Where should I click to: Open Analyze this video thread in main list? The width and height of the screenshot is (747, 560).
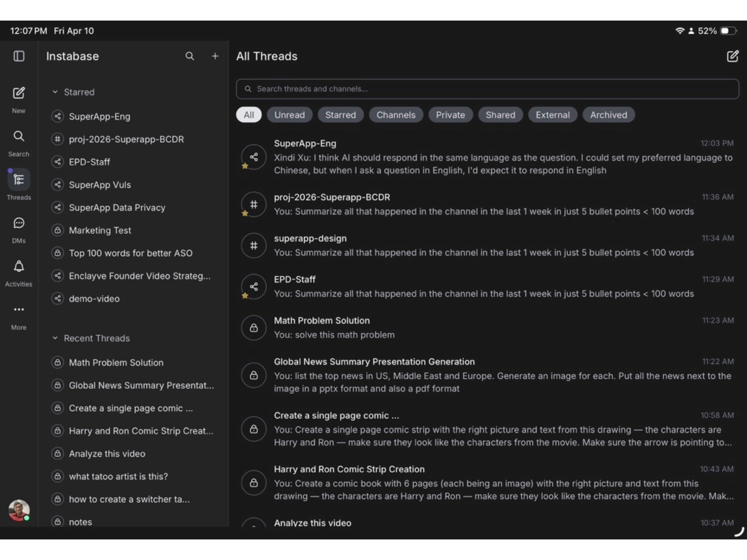click(312, 523)
